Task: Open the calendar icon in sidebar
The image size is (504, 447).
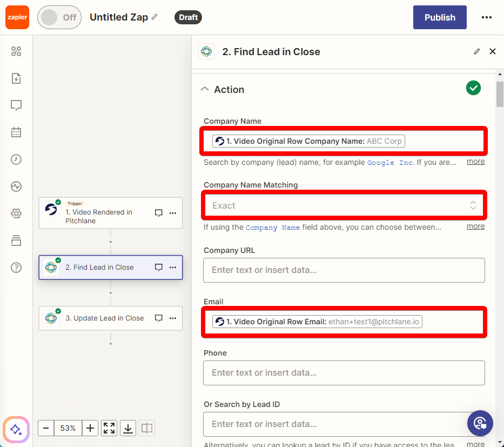Action: point(16,132)
